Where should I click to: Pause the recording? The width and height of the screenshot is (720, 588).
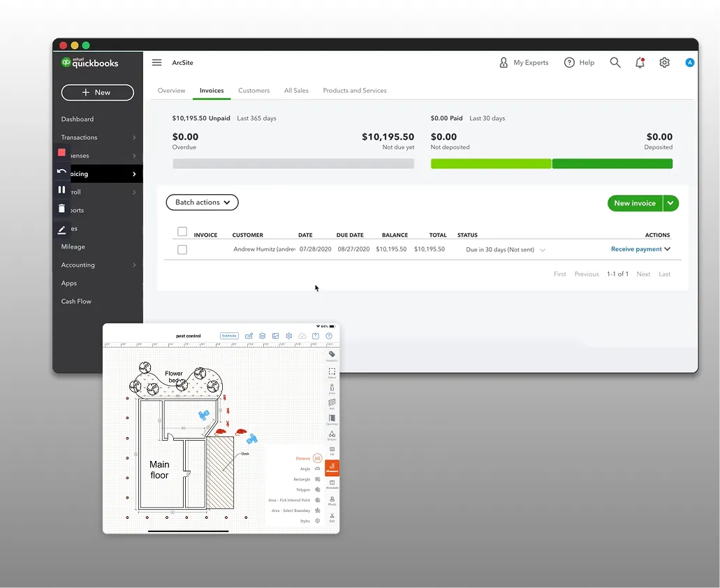pyautogui.click(x=61, y=189)
